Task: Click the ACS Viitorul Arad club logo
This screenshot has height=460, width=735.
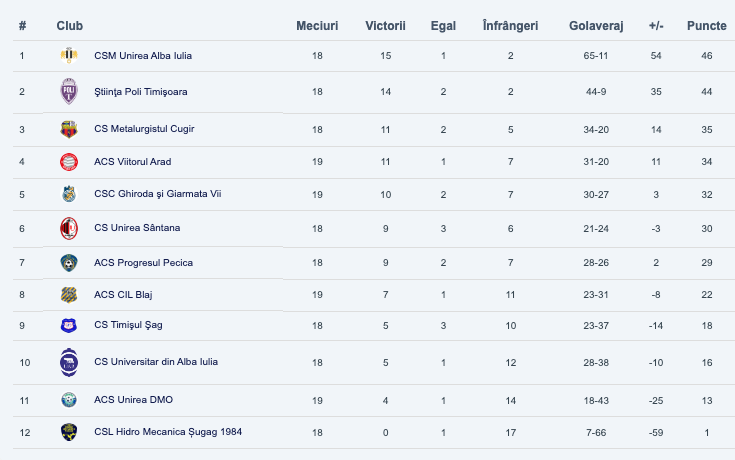Action: (68, 161)
